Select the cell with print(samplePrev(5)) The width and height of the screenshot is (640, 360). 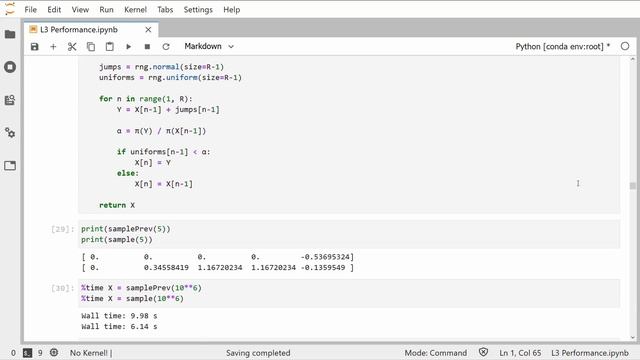(x=349, y=234)
